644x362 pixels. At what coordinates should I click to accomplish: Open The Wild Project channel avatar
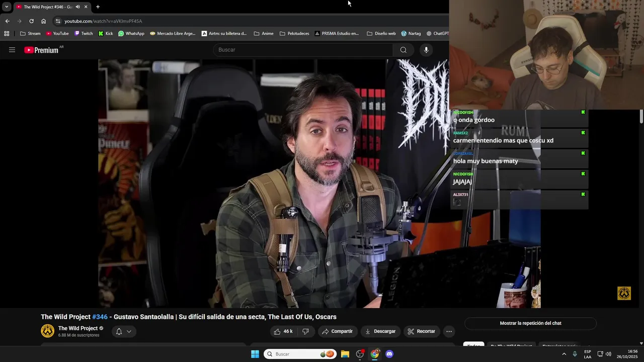point(47,331)
